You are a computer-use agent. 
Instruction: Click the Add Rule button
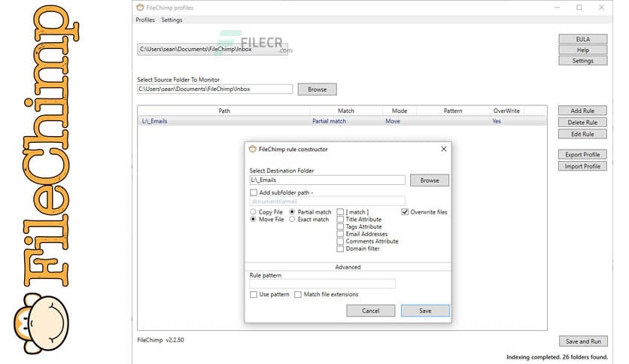(582, 111)
